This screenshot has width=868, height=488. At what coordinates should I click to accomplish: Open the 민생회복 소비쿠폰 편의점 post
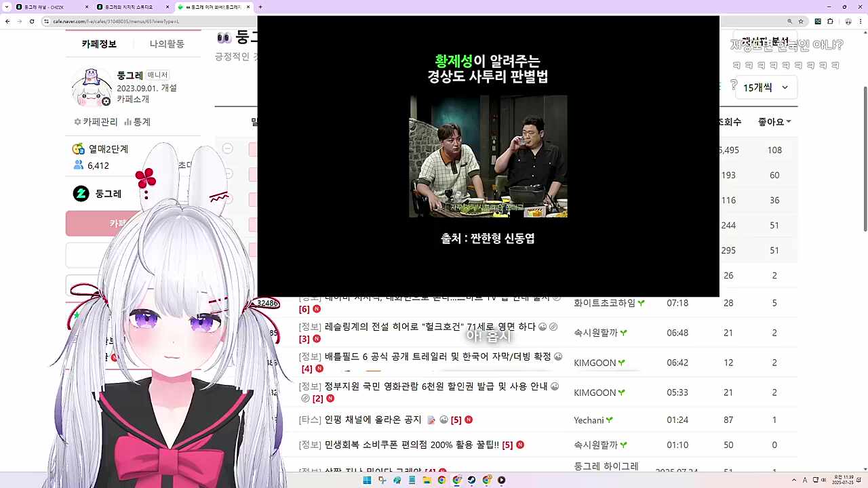tap(412, 445)
